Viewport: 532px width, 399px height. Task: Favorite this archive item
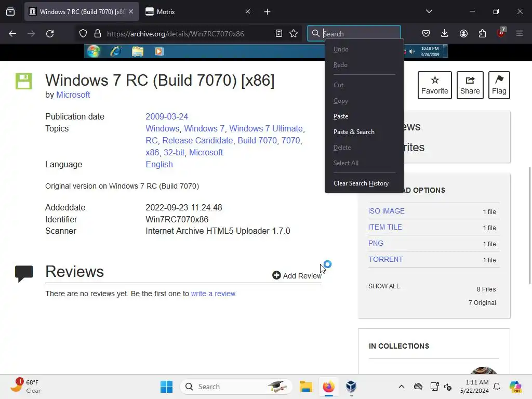coord(435,85)
